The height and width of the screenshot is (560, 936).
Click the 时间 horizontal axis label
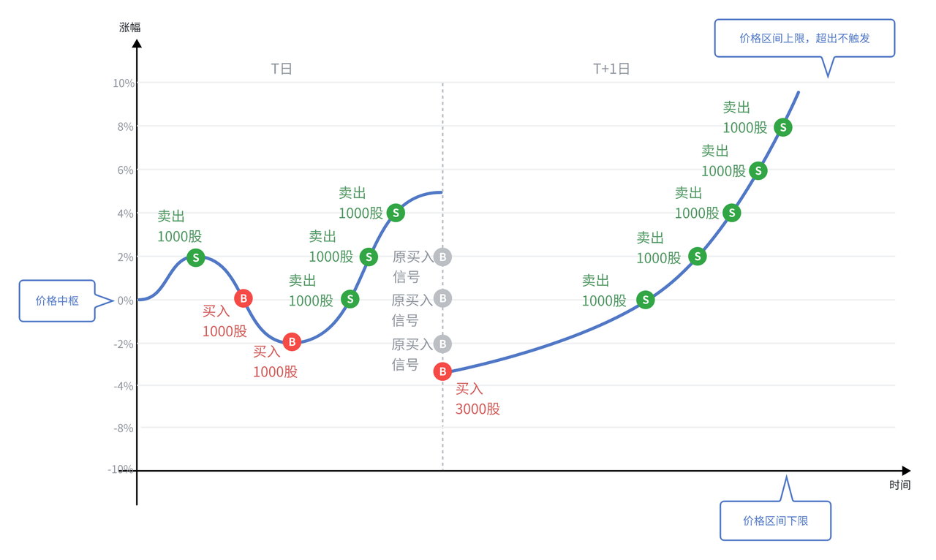tap(900, 485)
